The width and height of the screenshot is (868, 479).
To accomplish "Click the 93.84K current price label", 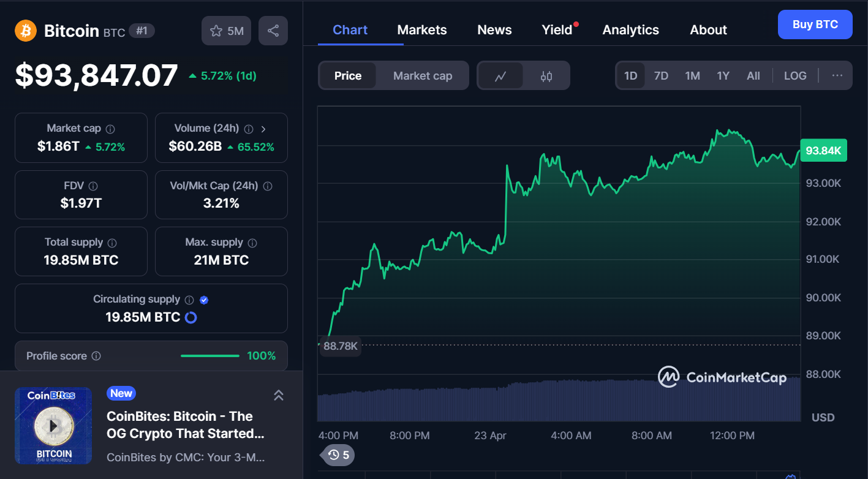I will (823, 151).
